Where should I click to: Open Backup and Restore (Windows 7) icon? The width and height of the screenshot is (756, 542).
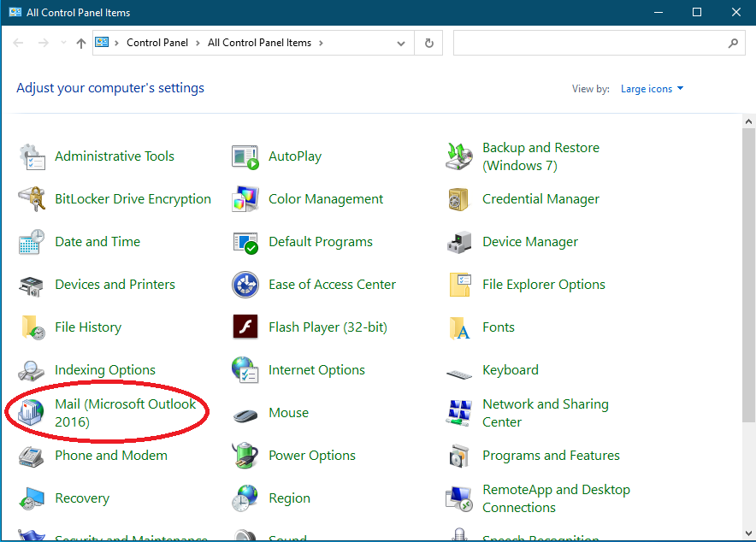[459, 156]
